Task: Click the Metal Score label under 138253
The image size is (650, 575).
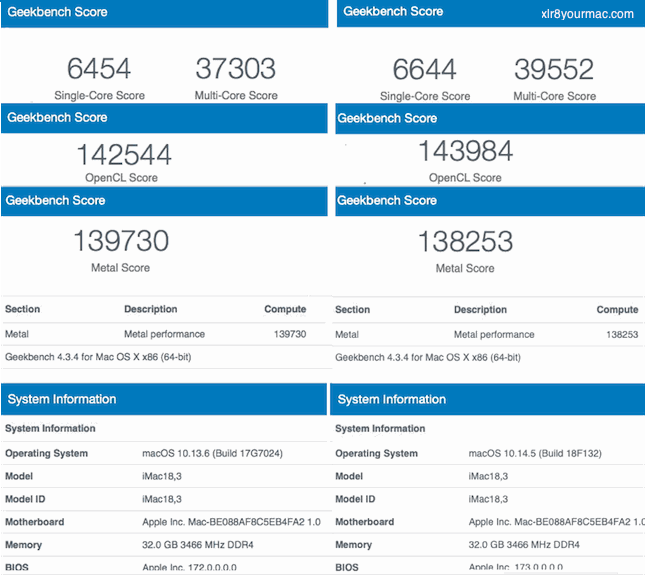Action: tap(465, 269)
